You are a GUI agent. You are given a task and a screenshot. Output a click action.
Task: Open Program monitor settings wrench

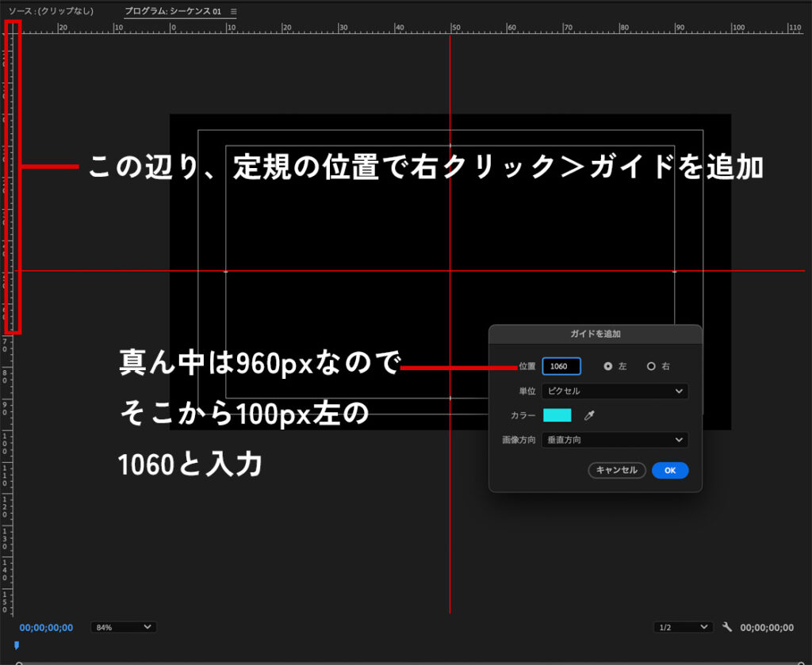[727, 627]
